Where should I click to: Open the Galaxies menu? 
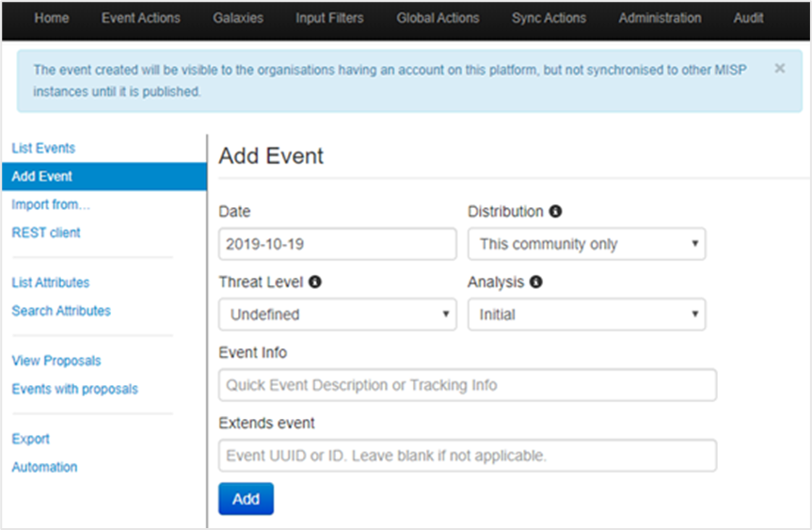238,18
